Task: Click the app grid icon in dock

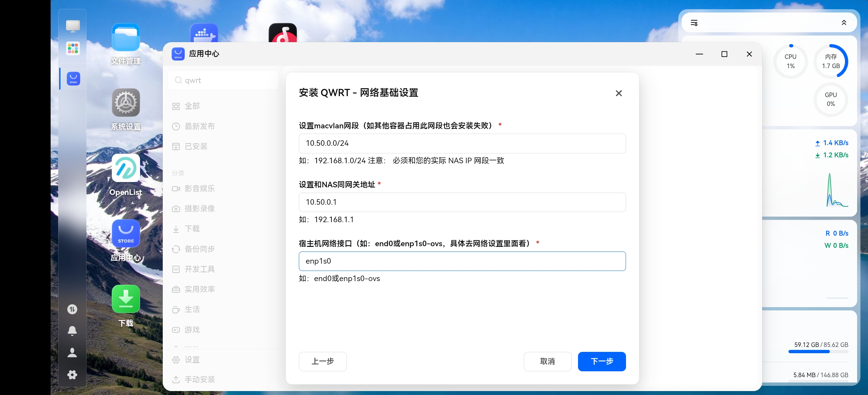Action: point(73,48)
